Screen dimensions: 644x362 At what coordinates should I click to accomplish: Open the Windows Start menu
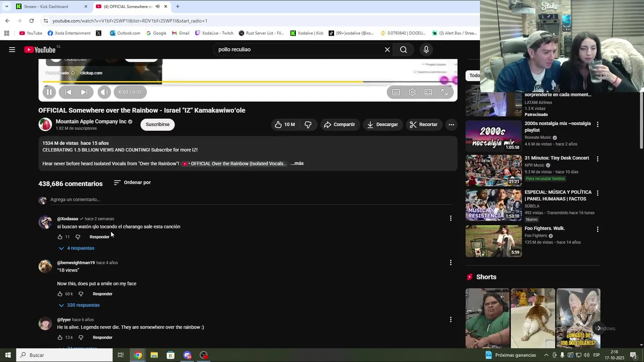[8, 355]
